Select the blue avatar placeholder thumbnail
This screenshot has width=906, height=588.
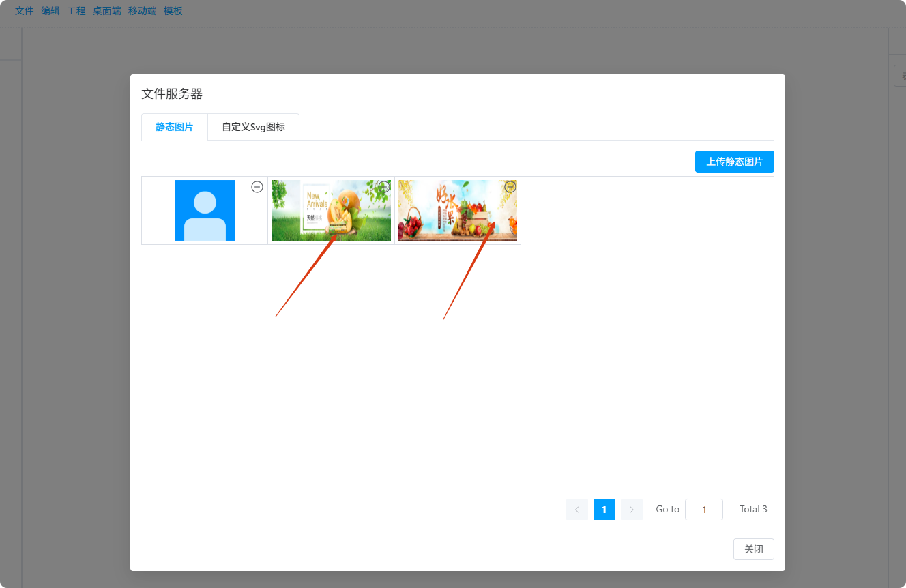tap(205, 211)
